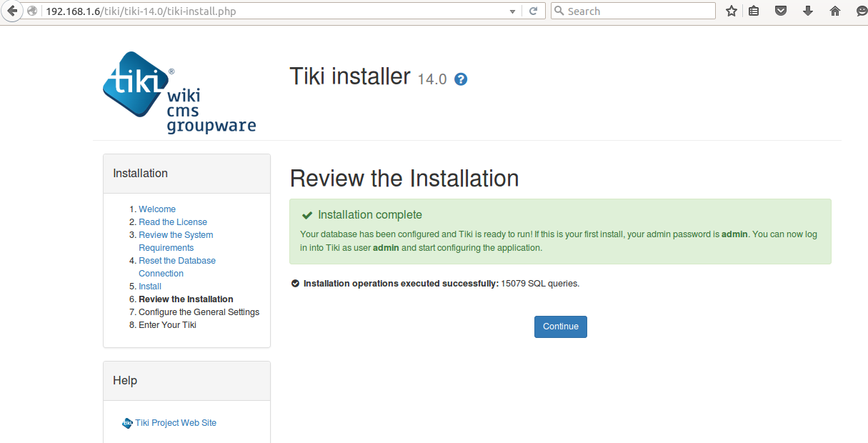Image resolution: width=868 pixels, height=443 pixels.
Task: Click the Review the Installation main heading
Action: tap(404, 178)
